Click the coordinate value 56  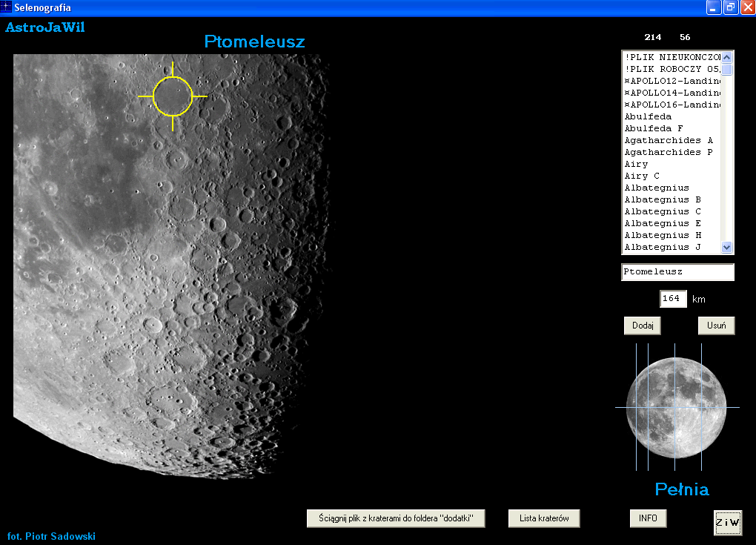(x=685, y=37)
